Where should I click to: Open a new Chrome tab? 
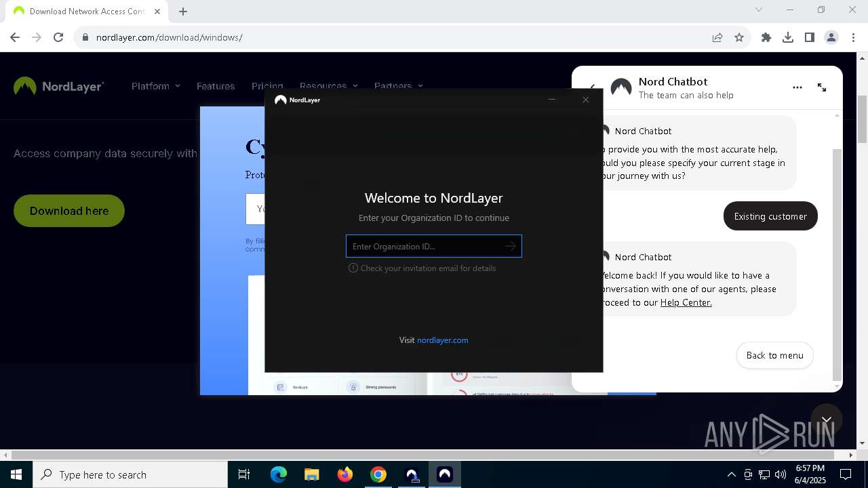(183, 12)
